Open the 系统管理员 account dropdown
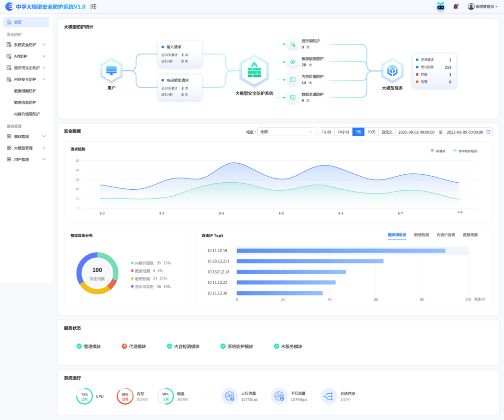Image resolution: width=504 pixels, height=420 pixels. coord(483,7)
